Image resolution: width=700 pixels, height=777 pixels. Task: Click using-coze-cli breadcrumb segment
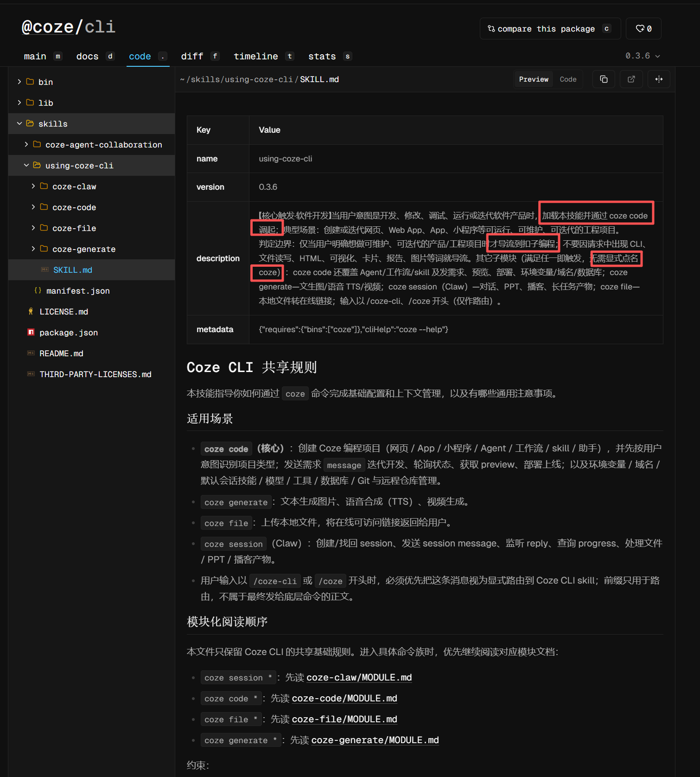tap(259, 79)
